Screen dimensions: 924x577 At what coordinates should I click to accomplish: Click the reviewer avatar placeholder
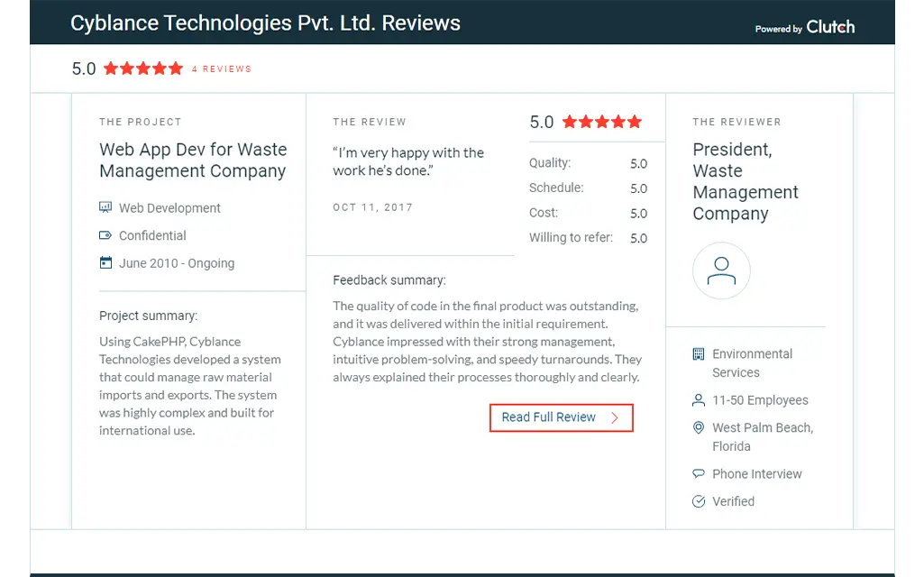coord(721,270)
